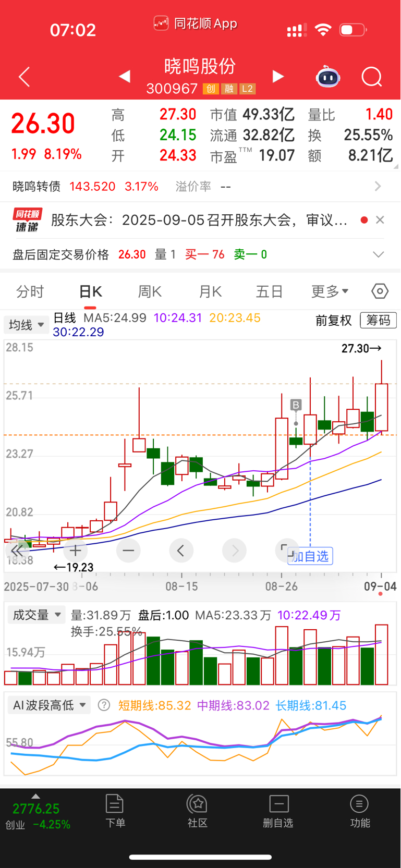Open the AI波段高低 indicator dropdown
This screenshot has height=868, width=401.
pos(49,705)
